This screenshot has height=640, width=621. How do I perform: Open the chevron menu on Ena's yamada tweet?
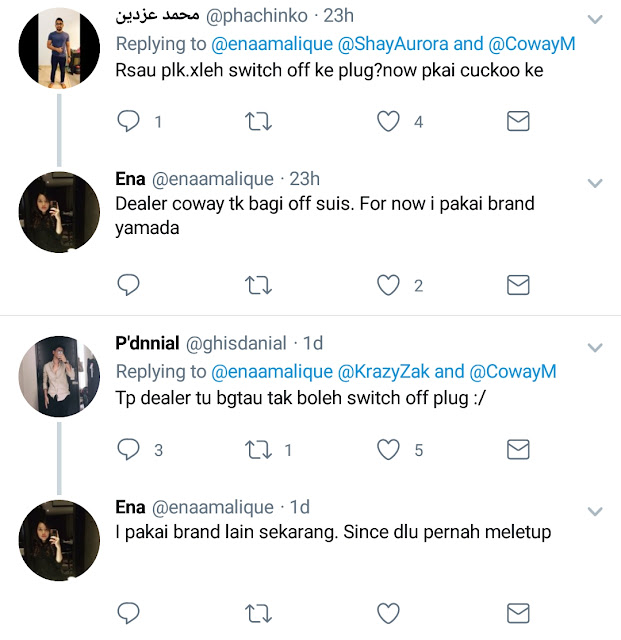coord(595,183)
